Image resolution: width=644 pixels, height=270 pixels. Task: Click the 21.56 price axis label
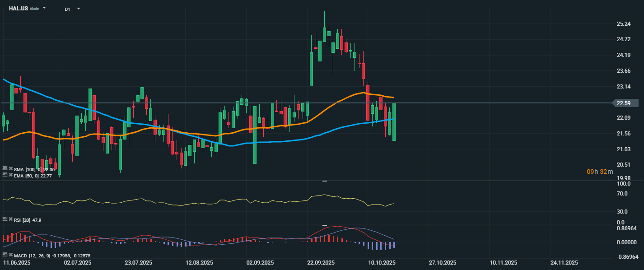[x=623, y=134]
